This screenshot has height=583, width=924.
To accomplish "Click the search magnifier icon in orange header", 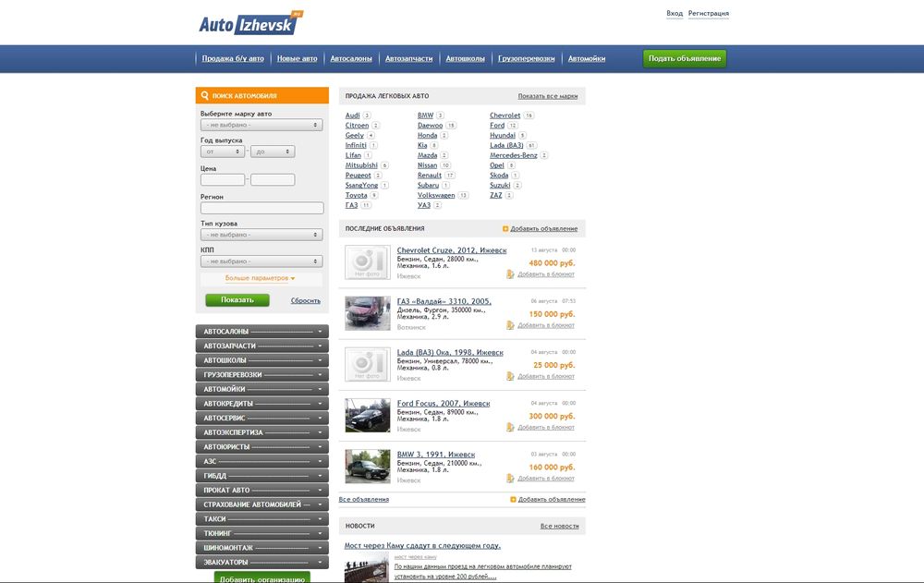I will click(204, 95).
